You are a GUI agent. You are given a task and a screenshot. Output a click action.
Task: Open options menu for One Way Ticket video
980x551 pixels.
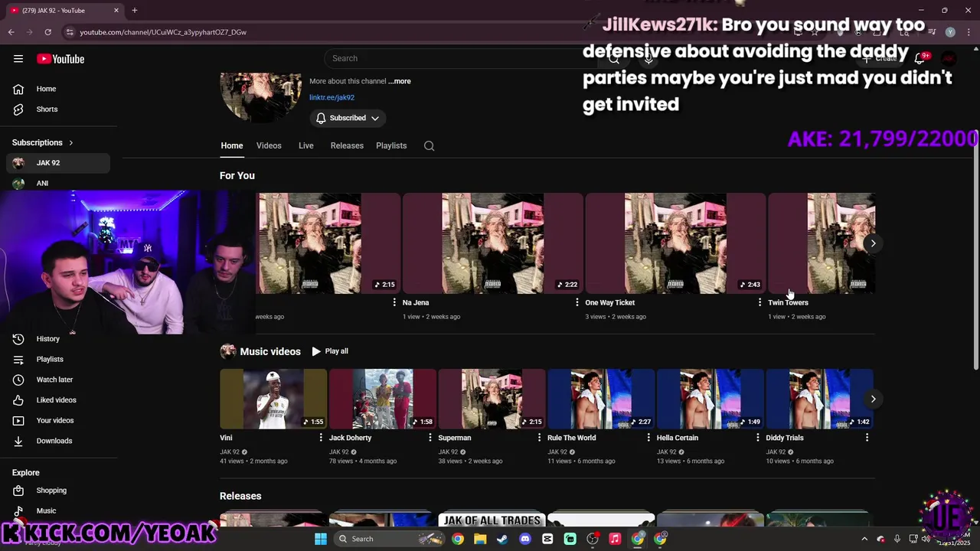pos(759,303)
